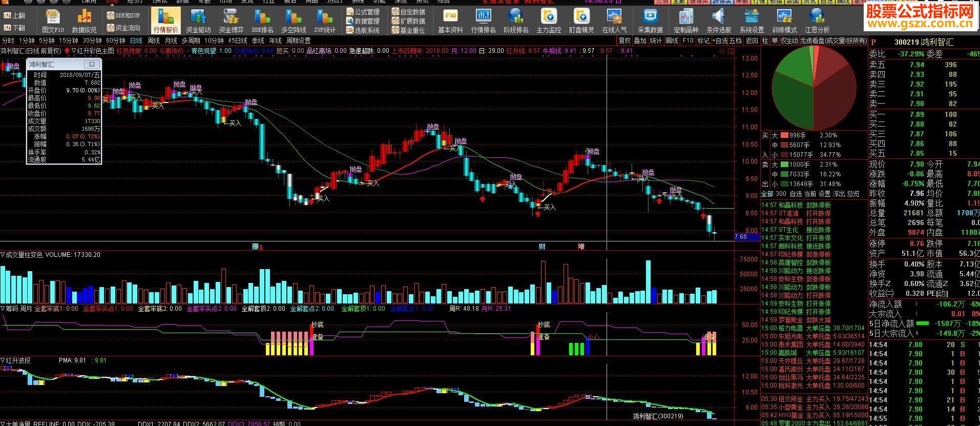This screenshot has width=980, height=426.
Task: Toggle 画线 drawing tools
Action: click(x=672, y=40)
